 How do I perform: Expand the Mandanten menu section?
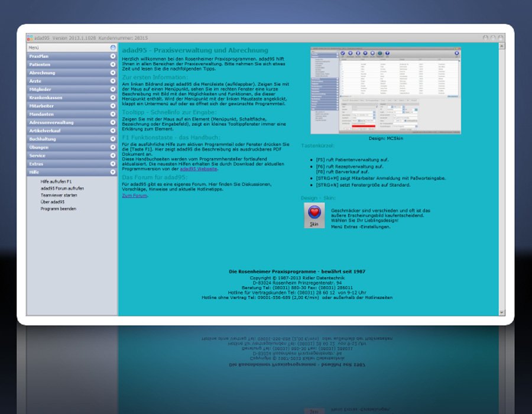(x=72, y=114)
